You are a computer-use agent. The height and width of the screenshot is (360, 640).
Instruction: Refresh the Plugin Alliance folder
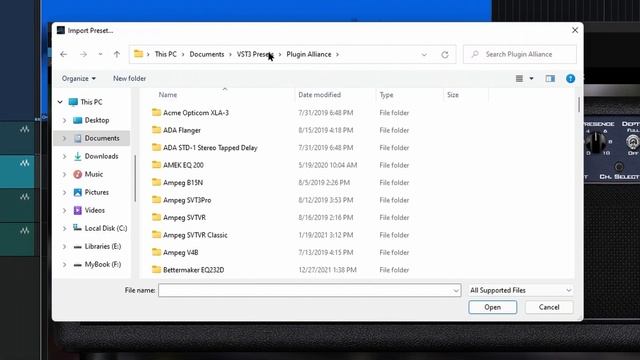[x=445, y=54]
